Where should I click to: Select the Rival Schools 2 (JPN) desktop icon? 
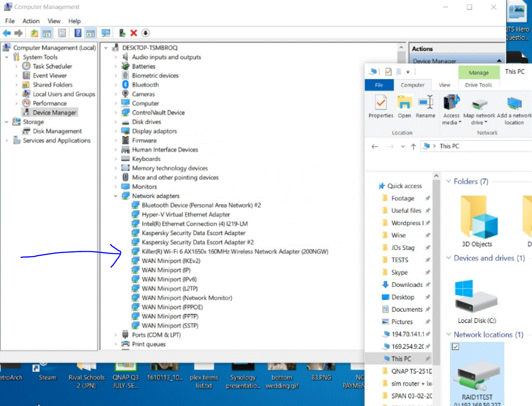[86, 376]
